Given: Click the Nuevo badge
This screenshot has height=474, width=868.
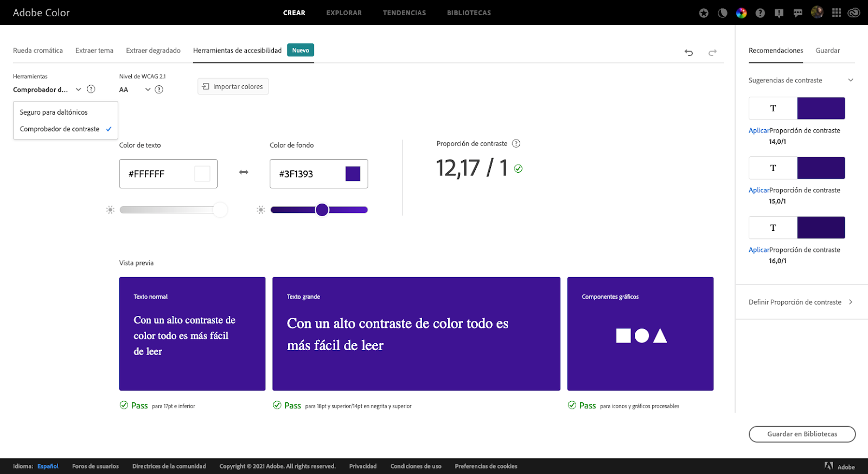Looking at the screenshot, I should [x=301, y=50].
